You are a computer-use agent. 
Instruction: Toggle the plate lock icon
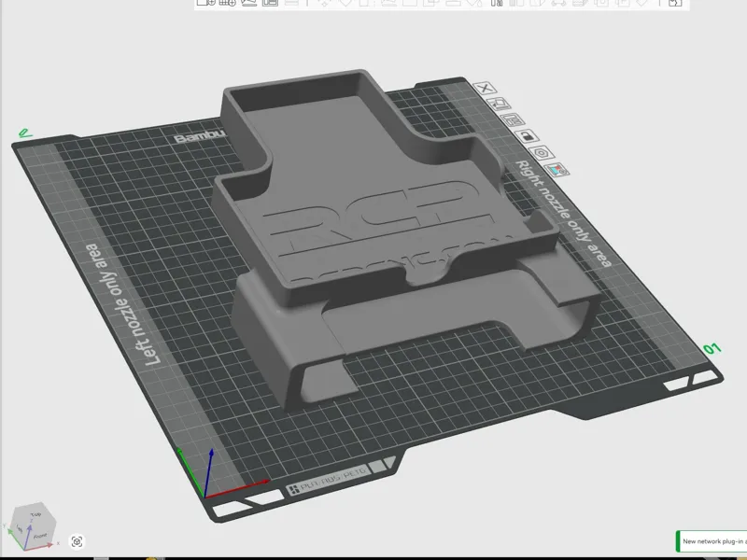point(527,136)
